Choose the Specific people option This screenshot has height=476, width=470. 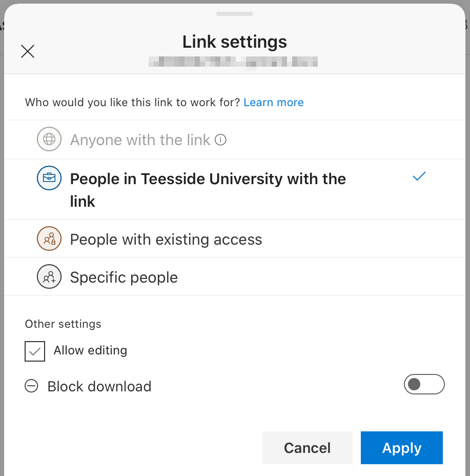point(124,277)
